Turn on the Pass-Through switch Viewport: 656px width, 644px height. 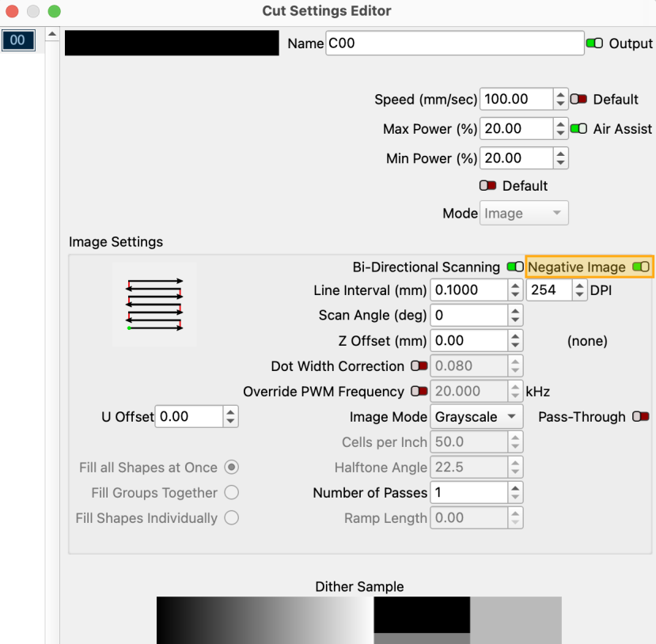(641, 417)
